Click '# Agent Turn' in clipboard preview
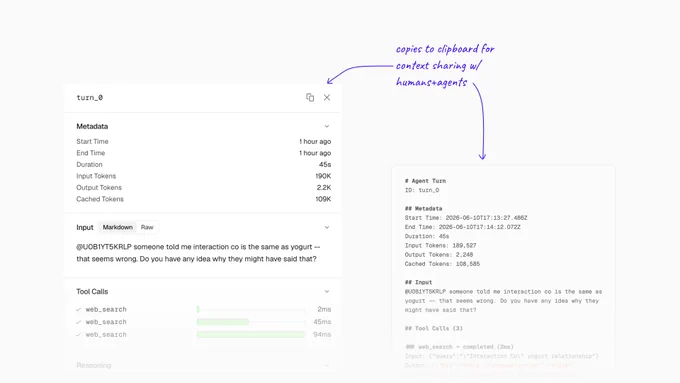Screen dimensions: 680x383 click(x=425, y=181)
